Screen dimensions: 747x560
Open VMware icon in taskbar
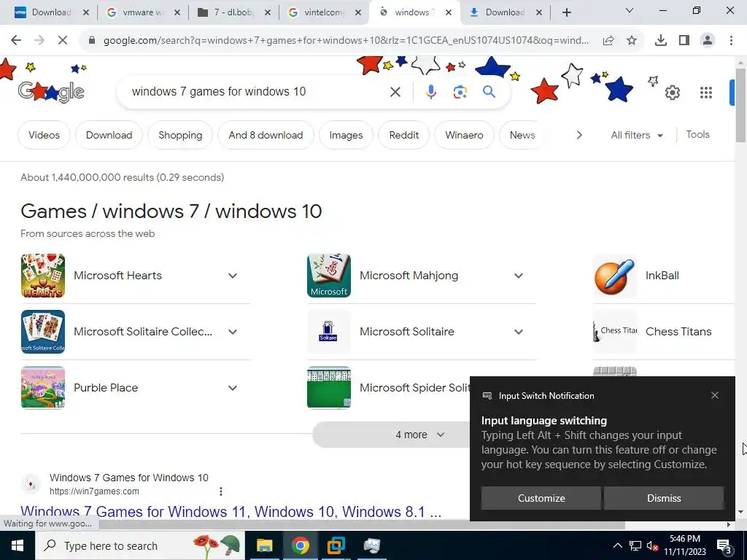coord(336,545)
